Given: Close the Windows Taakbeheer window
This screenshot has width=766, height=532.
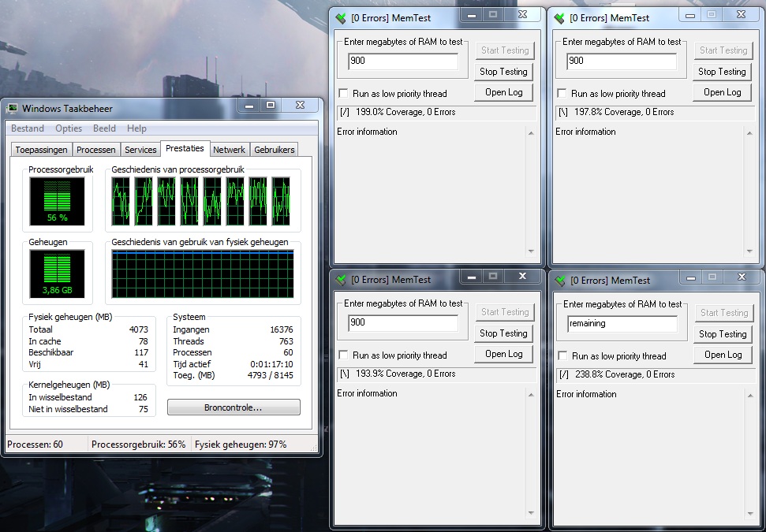Looking at the screenshot, I should click(301, 106).
